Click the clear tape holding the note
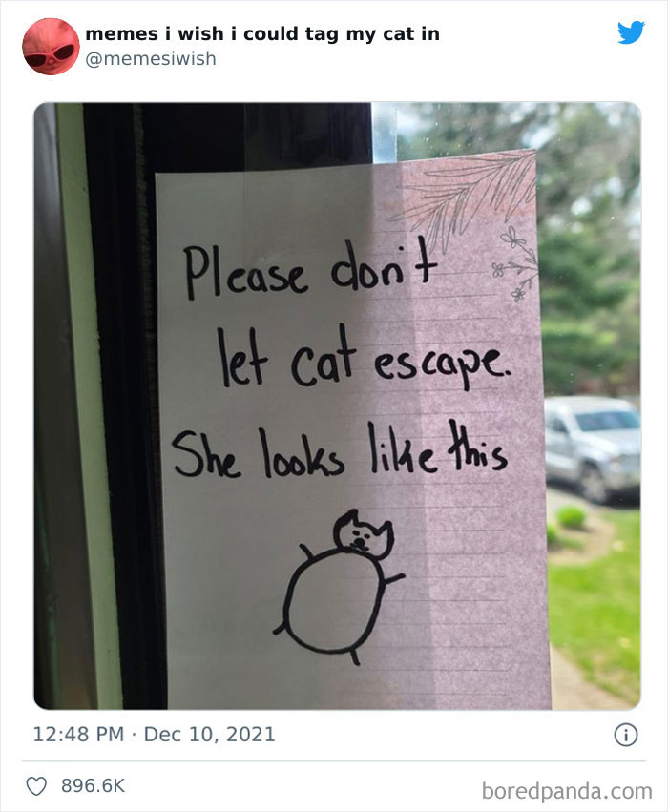The width and height of the screenshot is (668, 812). (385, 133)
